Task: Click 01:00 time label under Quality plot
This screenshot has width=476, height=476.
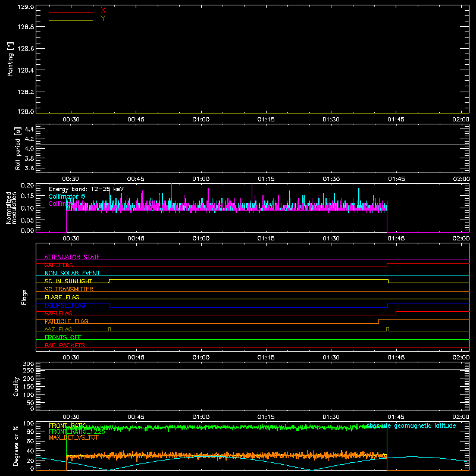Action: (201, 417)
